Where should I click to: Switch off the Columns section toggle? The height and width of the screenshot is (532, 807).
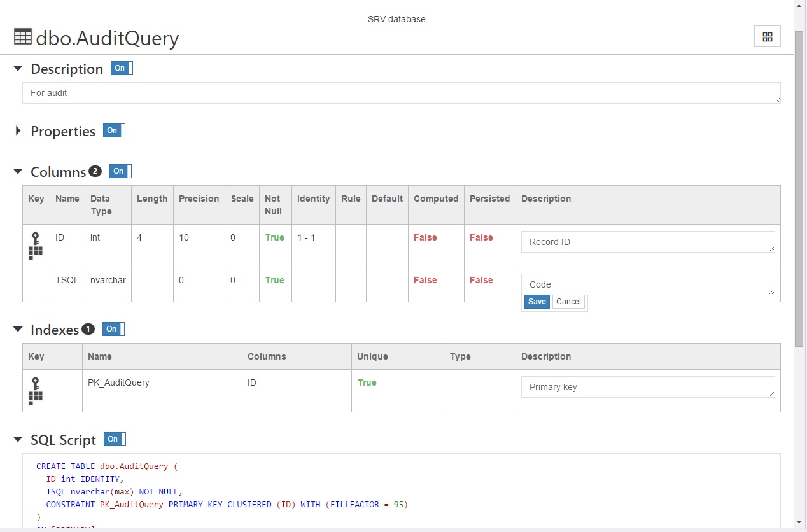pyautogui.click(x=120, y=171)
